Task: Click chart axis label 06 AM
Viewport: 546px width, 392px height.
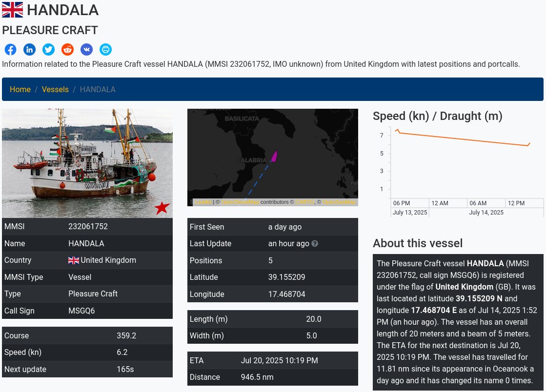Action: (x=478, y=203)
